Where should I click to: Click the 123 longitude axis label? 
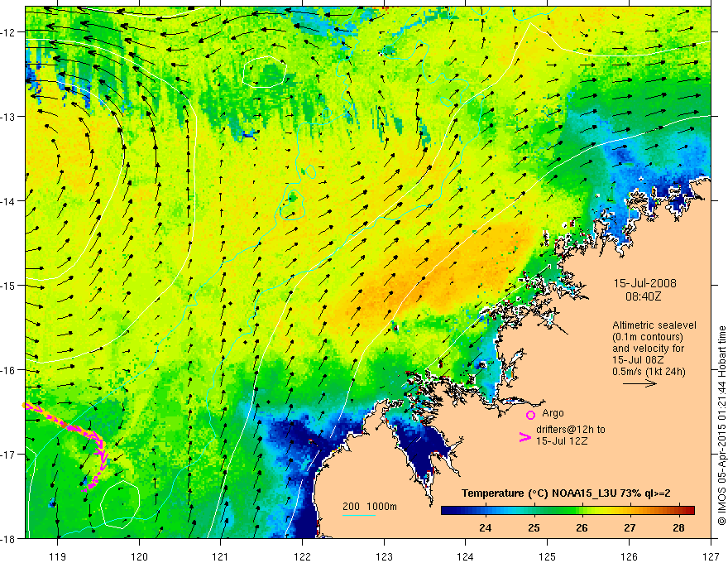(x=384, y=557)
